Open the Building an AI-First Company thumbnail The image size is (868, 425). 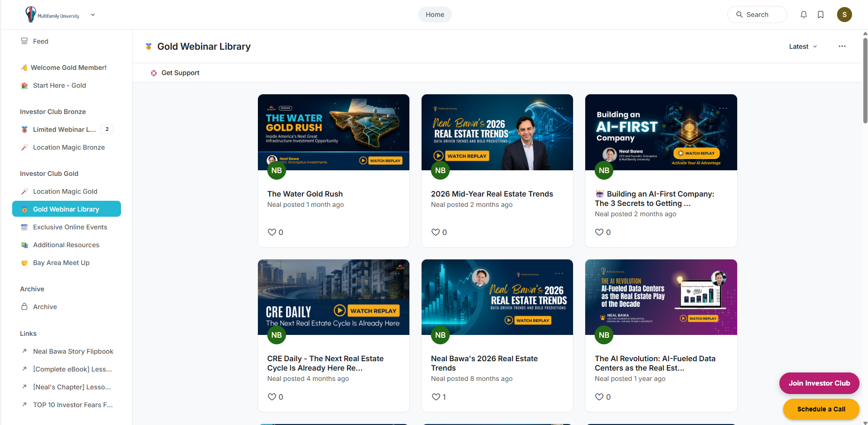point(661,132)
